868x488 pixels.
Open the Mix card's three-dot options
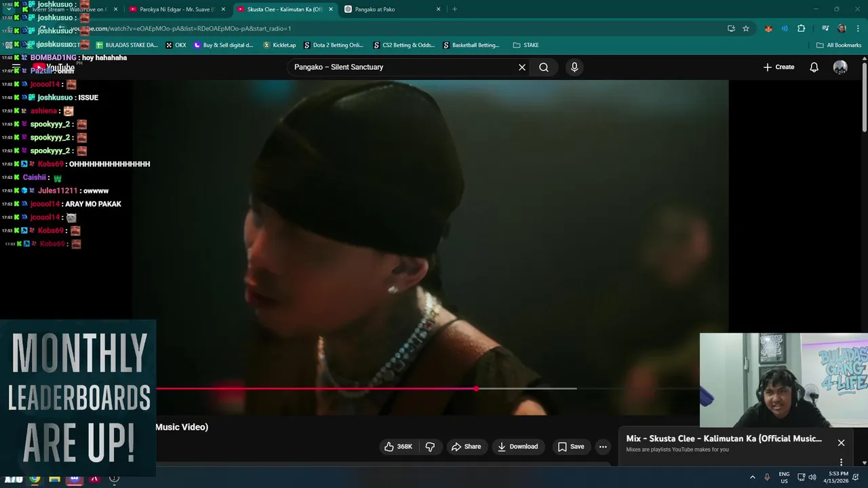(x=842, y=462)
